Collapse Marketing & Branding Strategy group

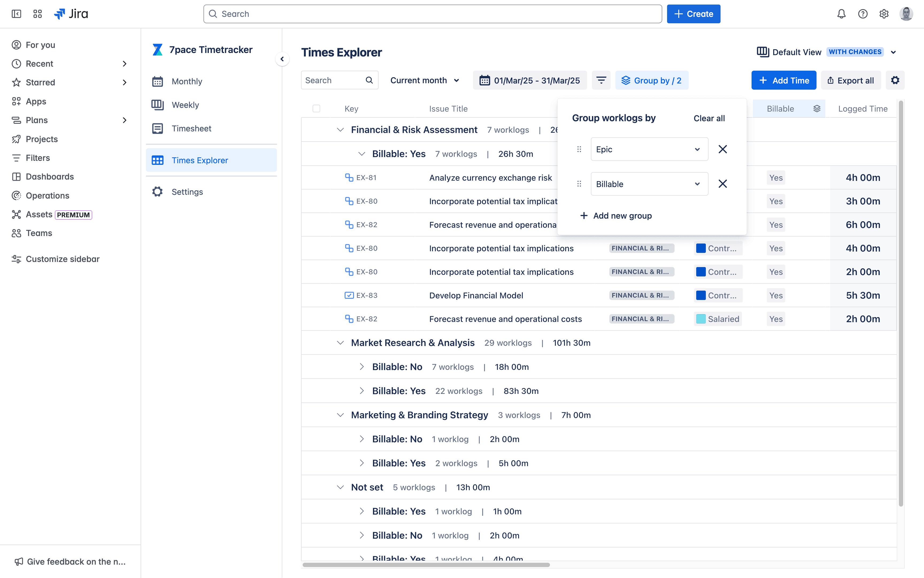point(340,415)
